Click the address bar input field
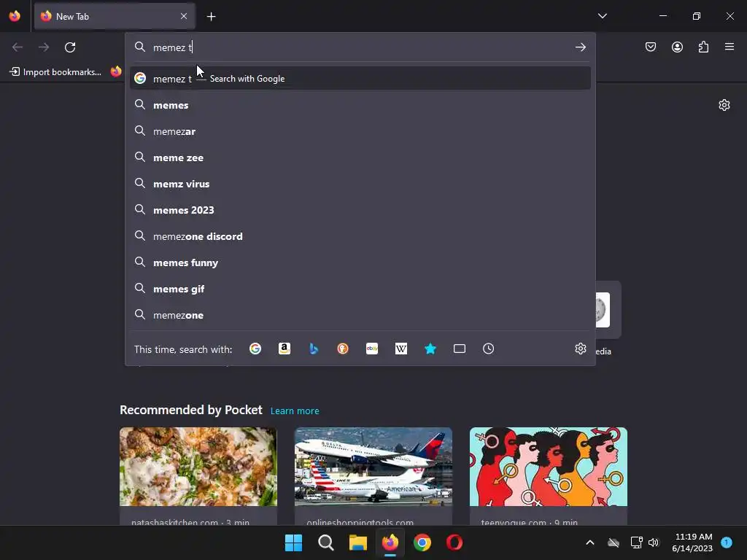This screenshot has width=747, height=560. (x=360, y=47)
